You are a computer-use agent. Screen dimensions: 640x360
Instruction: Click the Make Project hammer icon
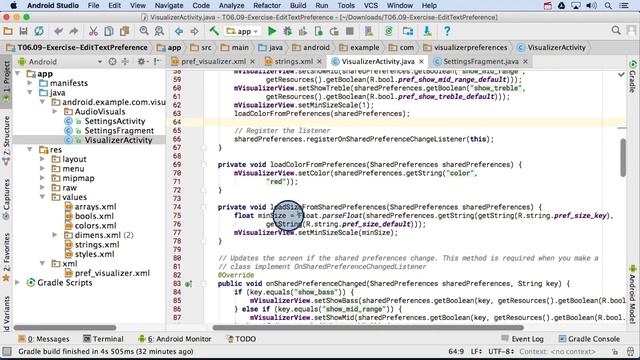(x=214, y=31)
